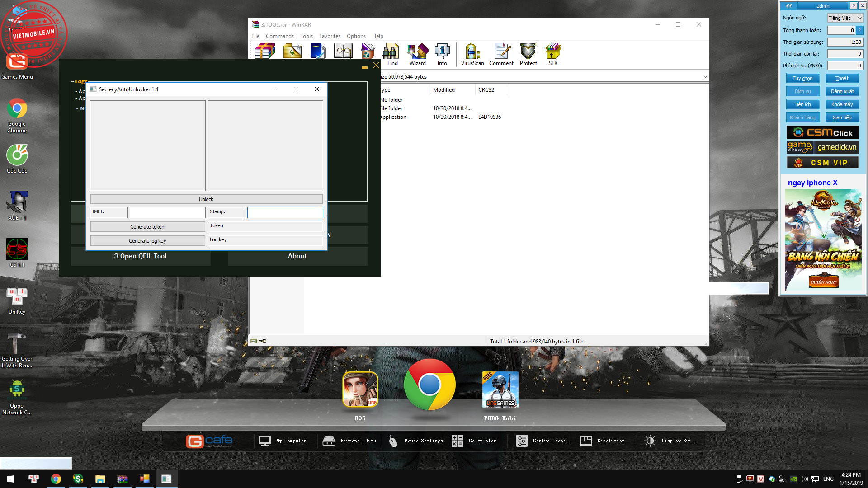Viewport: 868px width, 488px height.
Task: Click the SFX icon in WinRAR
Action: (553, 55)
